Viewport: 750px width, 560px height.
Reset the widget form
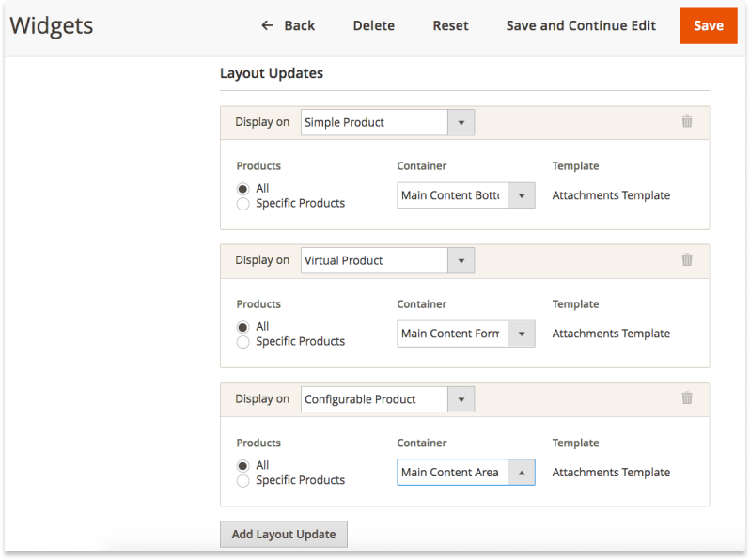[x=450, y=25]
